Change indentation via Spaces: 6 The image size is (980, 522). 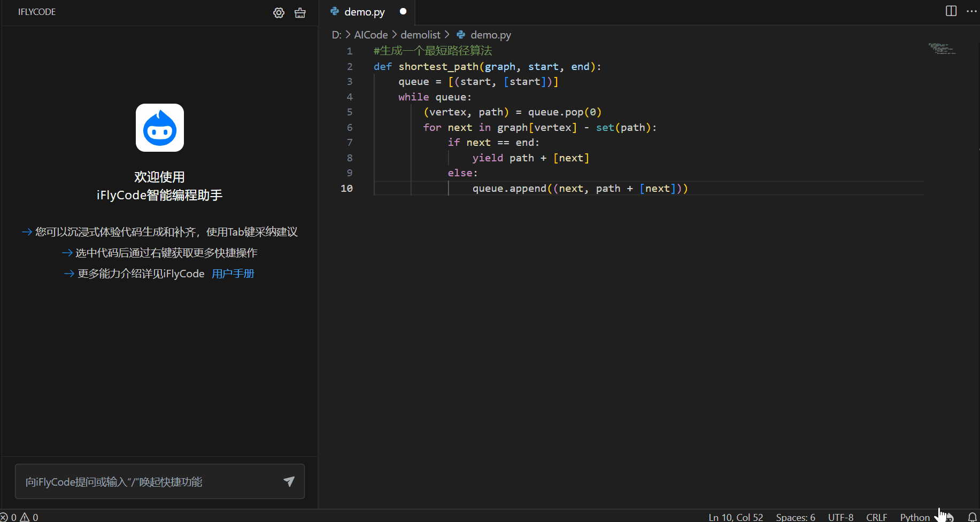coord(796,517)
